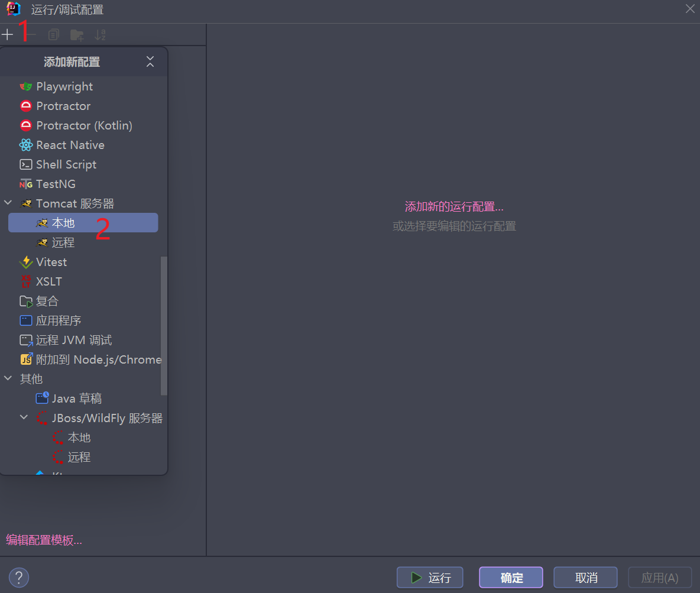Click the 添加新的运行配置... link
This screenshot has width=700, height=593.
(454, 207)
